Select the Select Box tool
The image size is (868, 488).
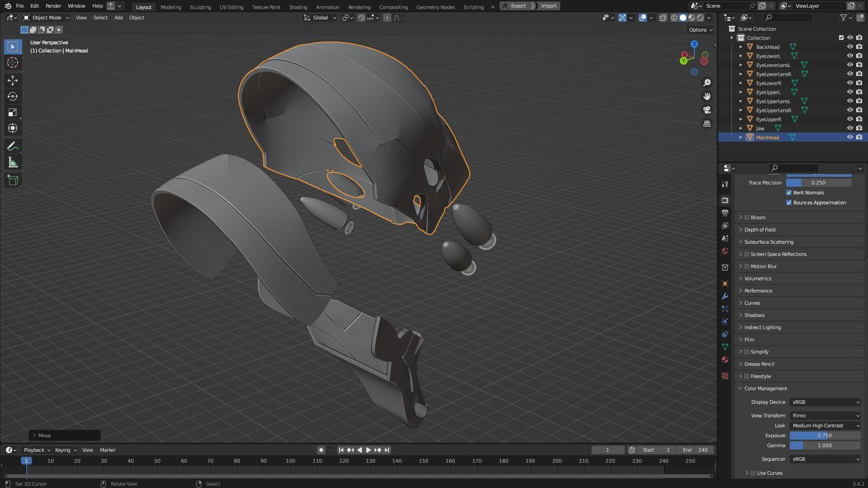click(13, 47)
